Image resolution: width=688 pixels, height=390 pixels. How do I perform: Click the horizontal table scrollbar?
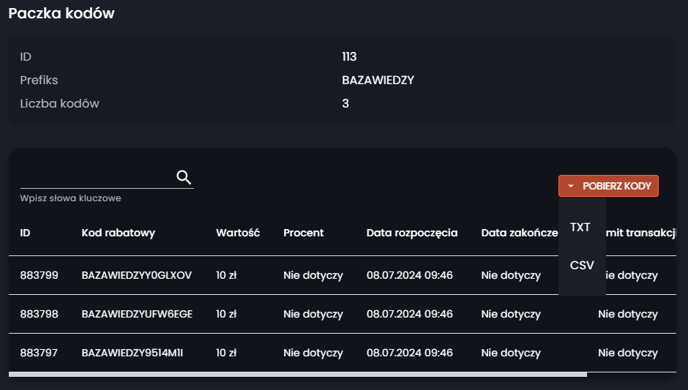pyautogui.click(x=297, y=374)
